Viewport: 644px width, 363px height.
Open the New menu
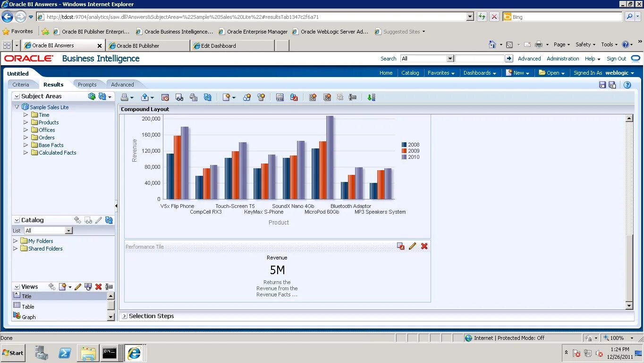point(518,73)
